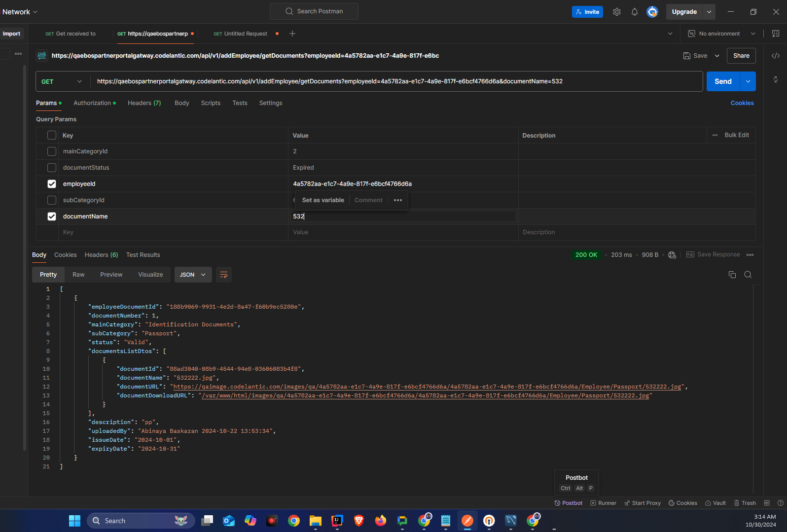The image size is (787, 532).
Task: Send the GET request
Action: point(723,81)
